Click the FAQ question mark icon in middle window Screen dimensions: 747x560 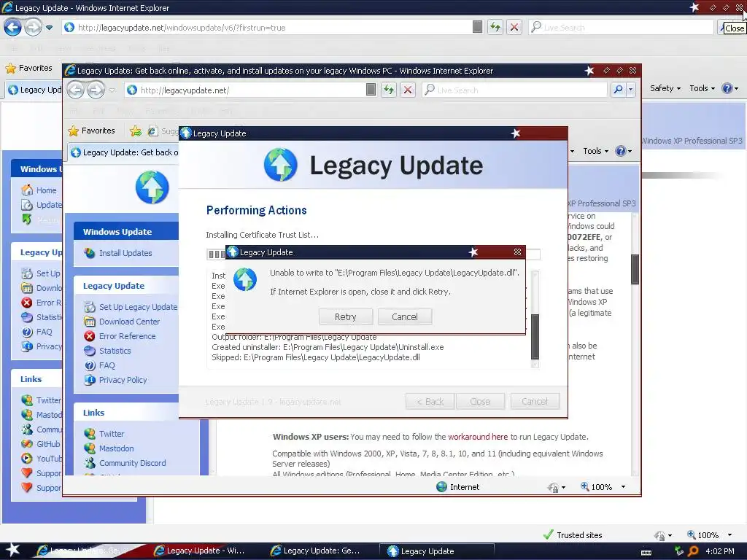click(90, 365)
